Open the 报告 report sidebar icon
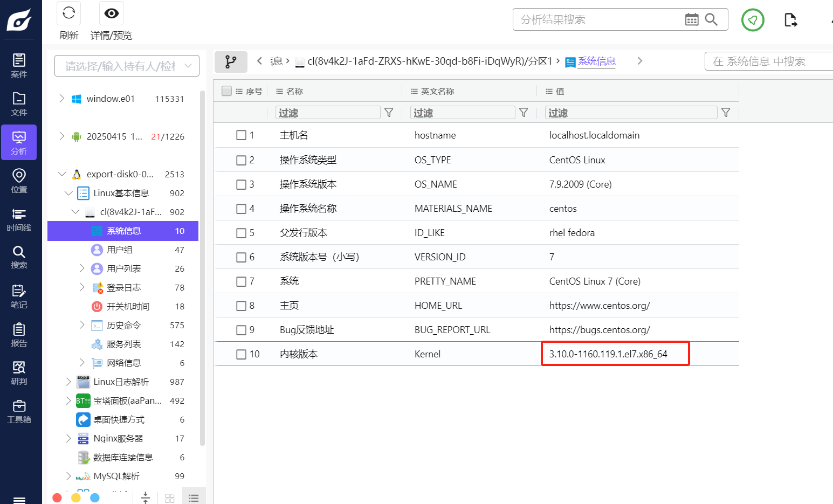833x504 pixels. 19,335
